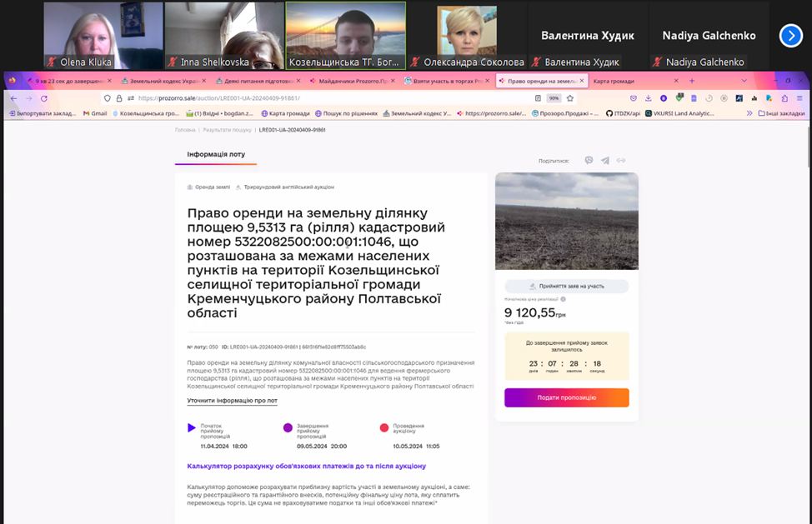Open the Gmail bookmark
Image resolution: width=812 pixels, height=524 pixels.
pyautogui.click(x=95, y=113)
